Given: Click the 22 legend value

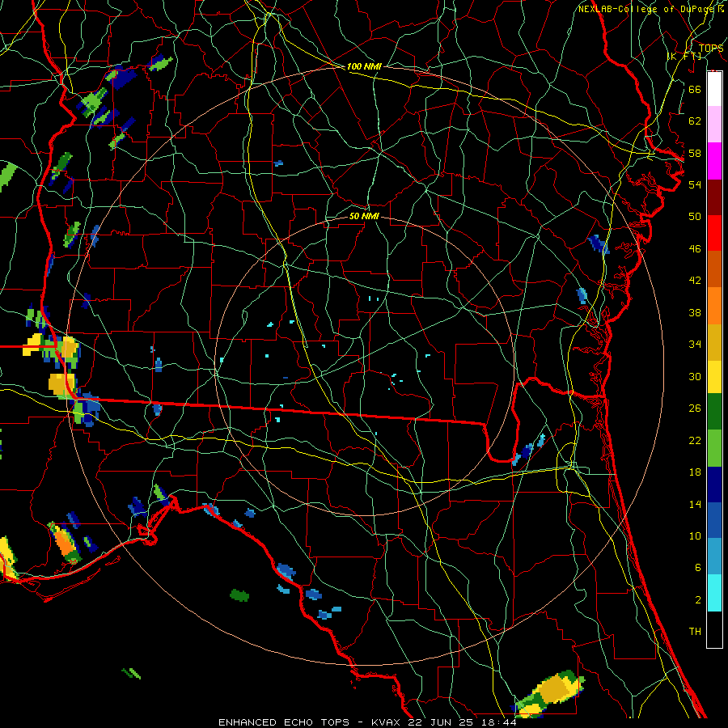Looking at the screenshot, I should (695, 440).
